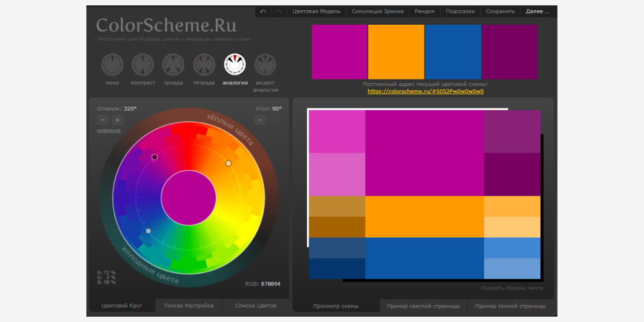Screen dimensions: 644x322
Task: Pick the тетрада scheme icon
Action: [204, 65]
